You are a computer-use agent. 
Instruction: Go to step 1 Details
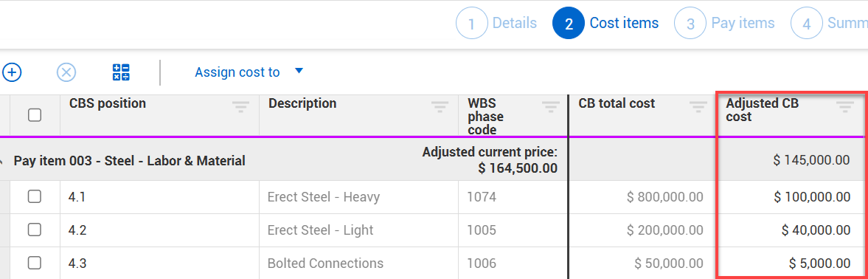coord(496,24)
